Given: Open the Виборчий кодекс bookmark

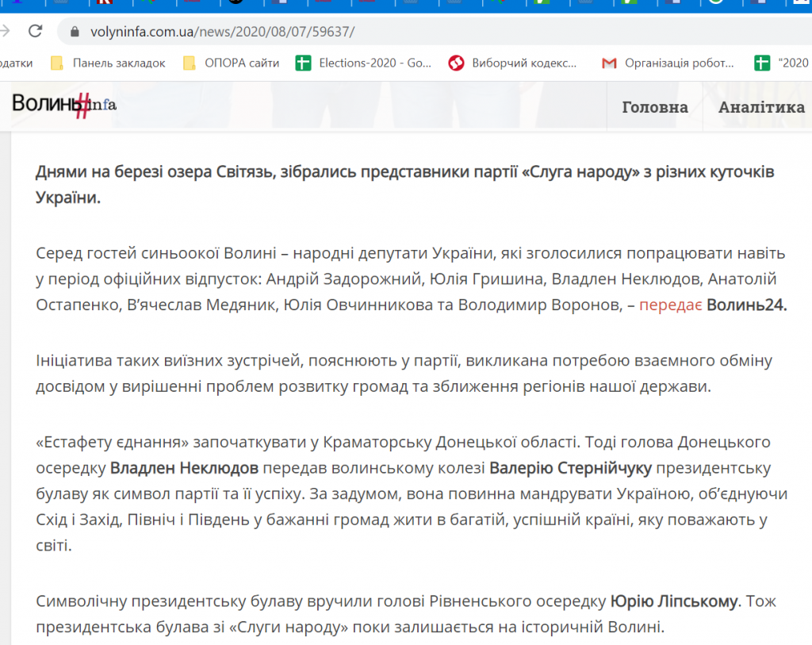Looking at the screenshot, I should point(513,63).
